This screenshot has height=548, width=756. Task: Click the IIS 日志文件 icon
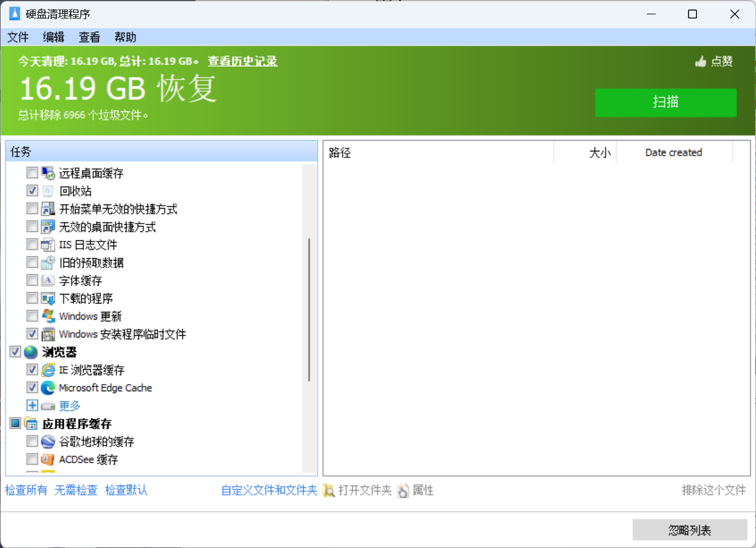pyautogui.click(x=48, y=245)
